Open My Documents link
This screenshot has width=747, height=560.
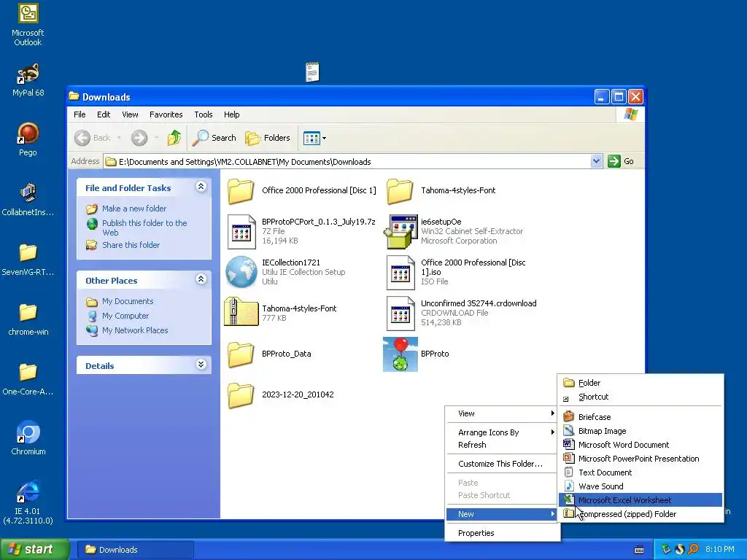[x=128, y=301]
